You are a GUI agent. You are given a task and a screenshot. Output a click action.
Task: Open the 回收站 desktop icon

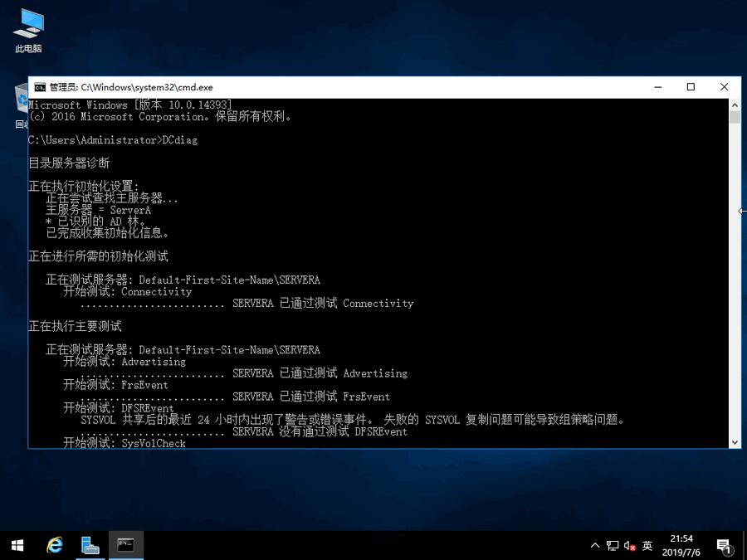tap(21, 101)
